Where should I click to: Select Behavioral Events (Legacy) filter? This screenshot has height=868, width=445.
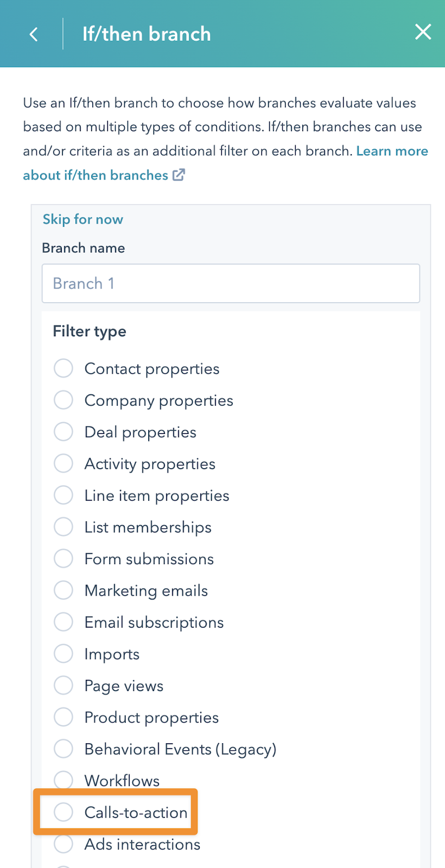tap(63, 749)
